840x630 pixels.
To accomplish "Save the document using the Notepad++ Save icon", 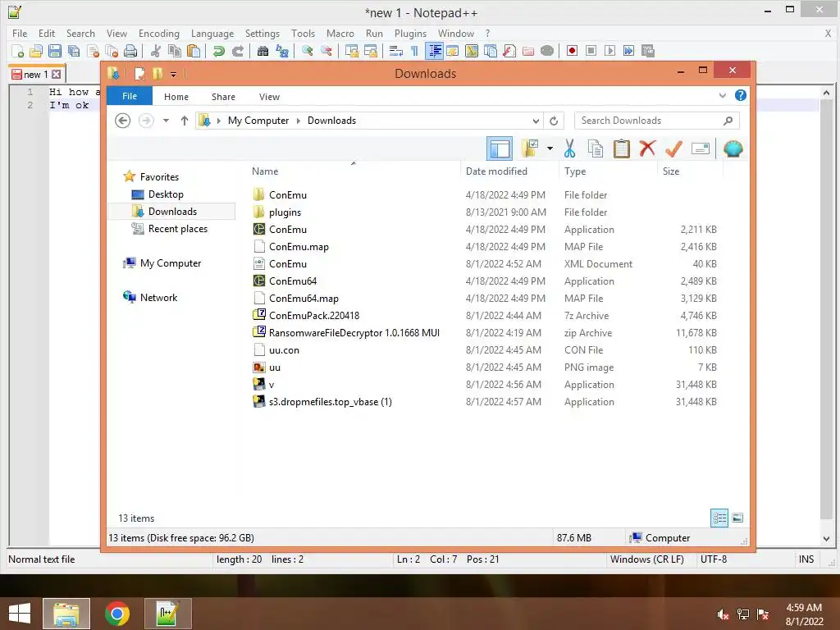I will [55, 51].
